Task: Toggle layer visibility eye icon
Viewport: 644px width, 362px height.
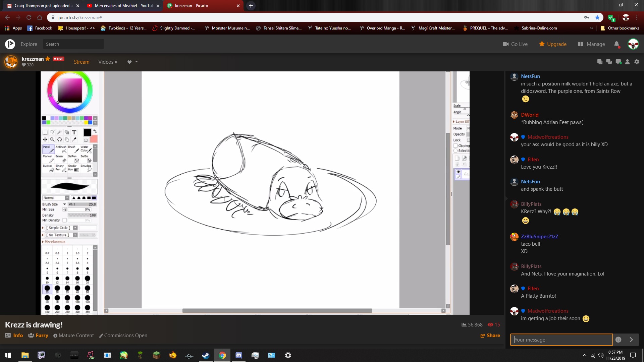Action: 458,172
